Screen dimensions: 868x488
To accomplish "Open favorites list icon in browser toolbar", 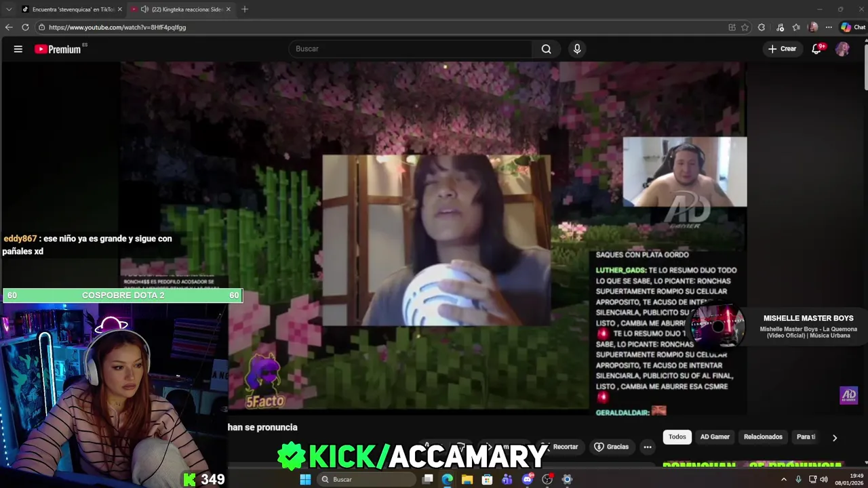I will tap(796, 27).
